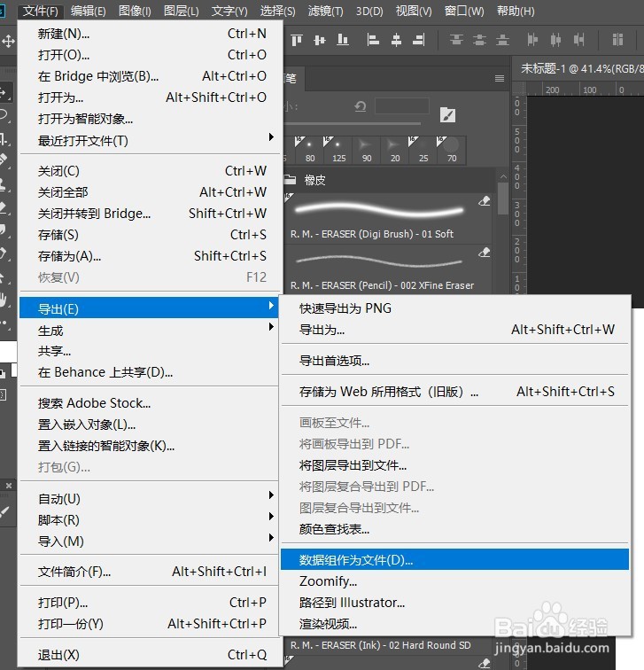
Task: Open the 自动(U) submenu
Action: (148, 499)
